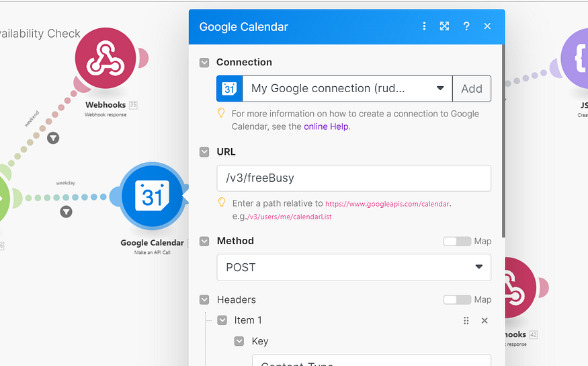Click the green router module on left
This screenshot has width=588, height=366.
pyautogui.click(x=4, y=198)
